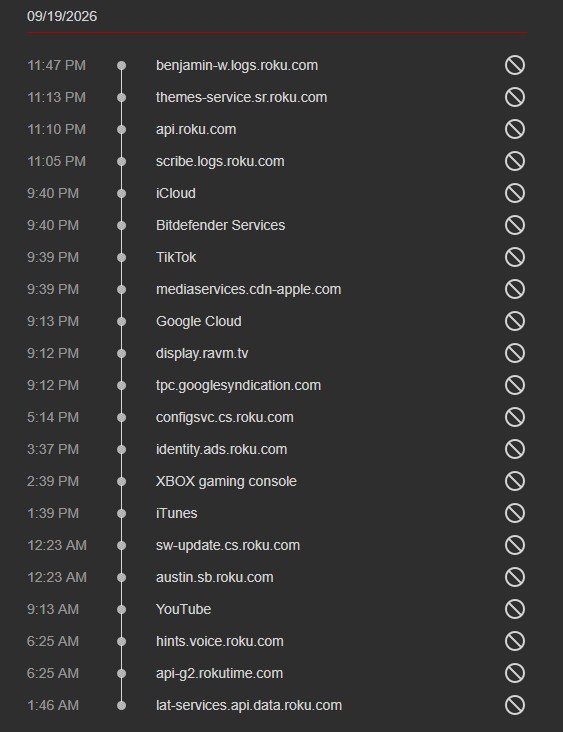Block the Bitdefender Services entry
563x732 pixels.
[x=515, y=225]
